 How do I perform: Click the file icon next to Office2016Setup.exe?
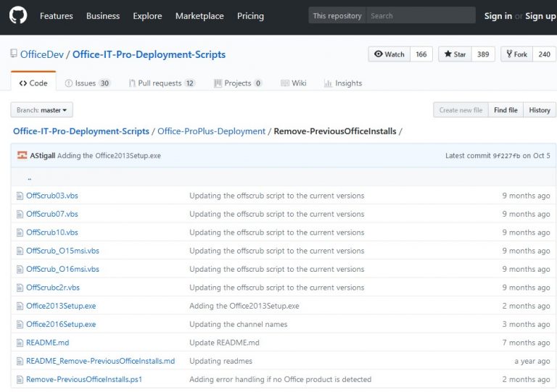point(20,324)
